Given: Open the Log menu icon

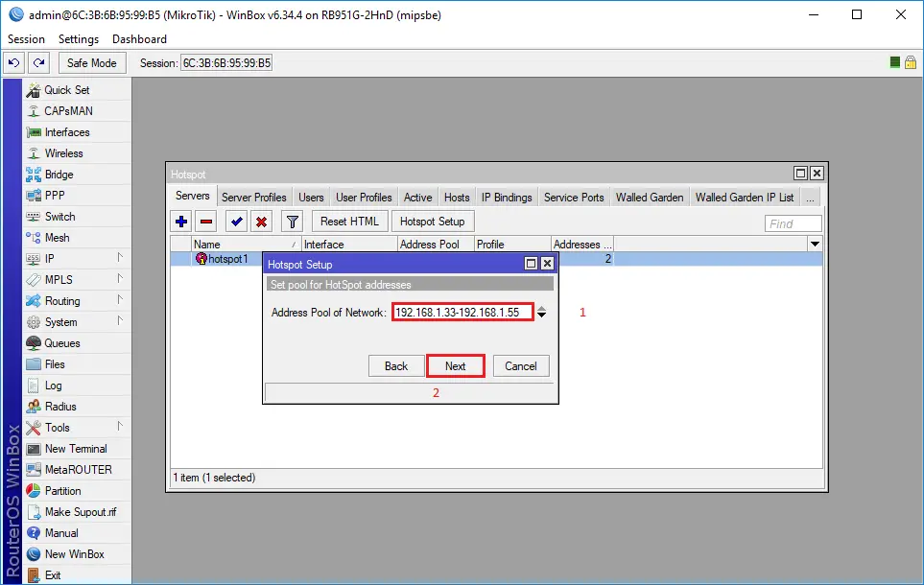Looking at the screenshot, I should coord(34,386).
